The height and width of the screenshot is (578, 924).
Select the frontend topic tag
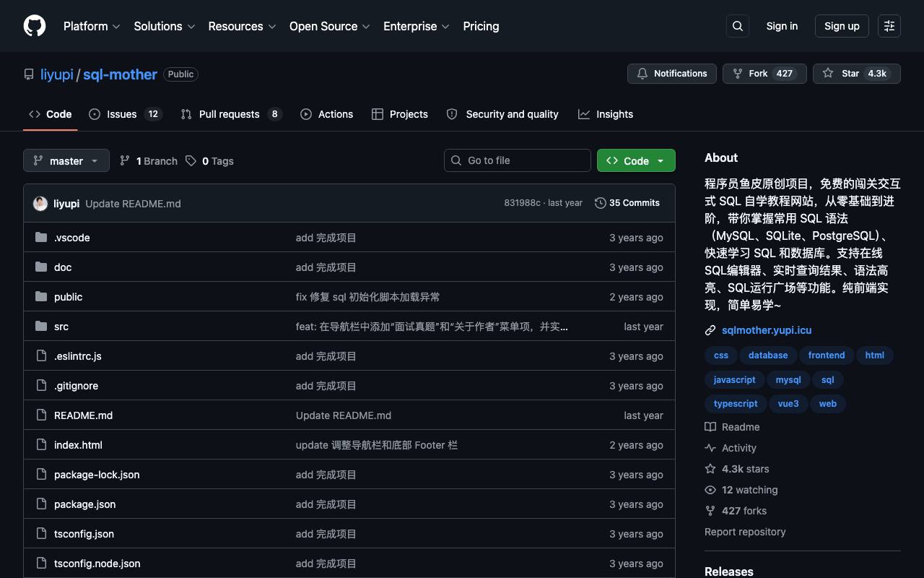tap(827, 355)
